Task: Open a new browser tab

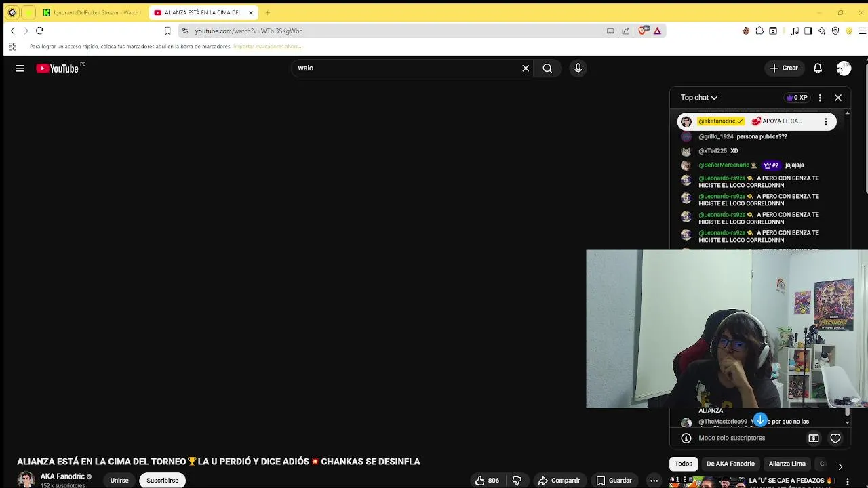Action: point(267,12)
